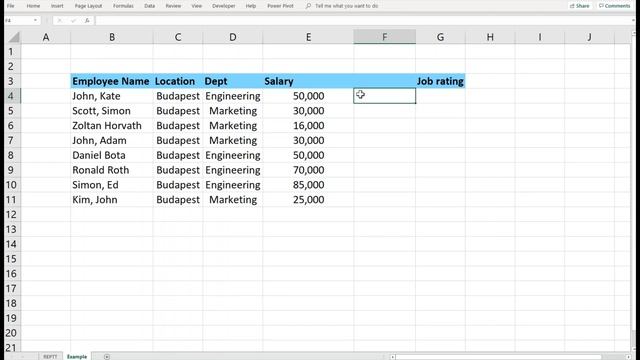Click the horizontal scrollbar track
640x360 pixels.
point(510,357)
